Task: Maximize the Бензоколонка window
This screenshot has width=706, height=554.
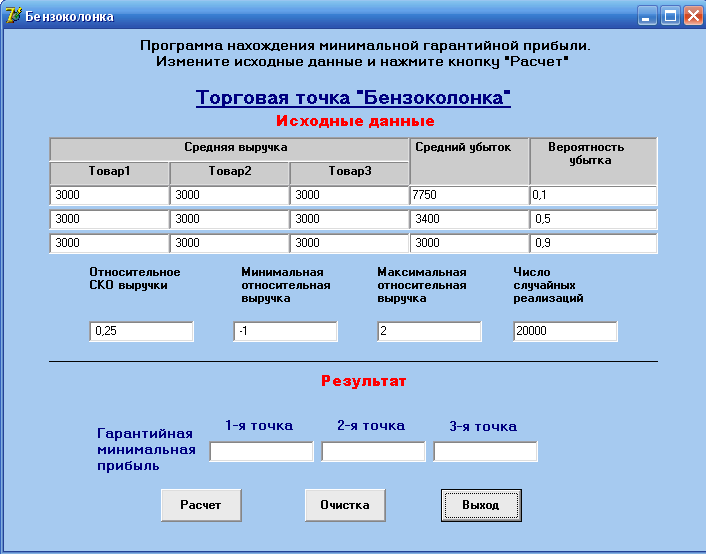Action: pyautogui.click(x=670, y=16)
